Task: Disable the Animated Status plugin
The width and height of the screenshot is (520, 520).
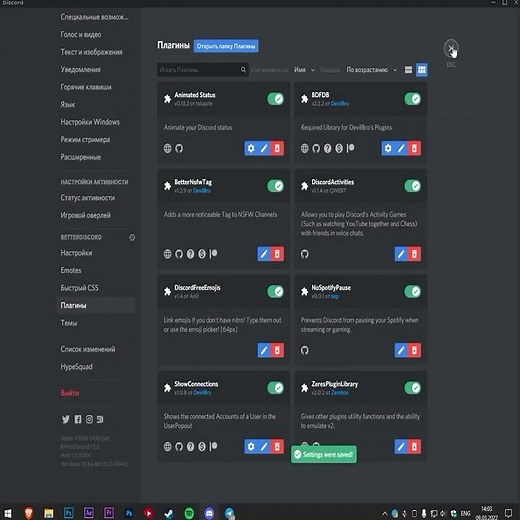Action: (x=276, y=99)
